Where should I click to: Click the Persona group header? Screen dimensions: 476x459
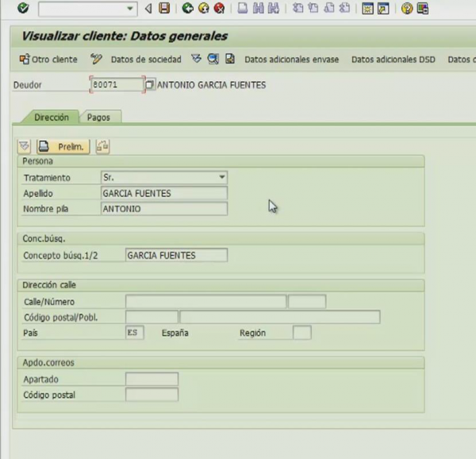pyautogui.click(x=221, y=161)
